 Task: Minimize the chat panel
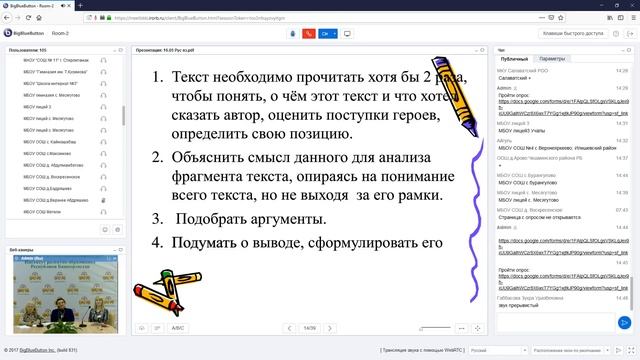tap(623, 50)
